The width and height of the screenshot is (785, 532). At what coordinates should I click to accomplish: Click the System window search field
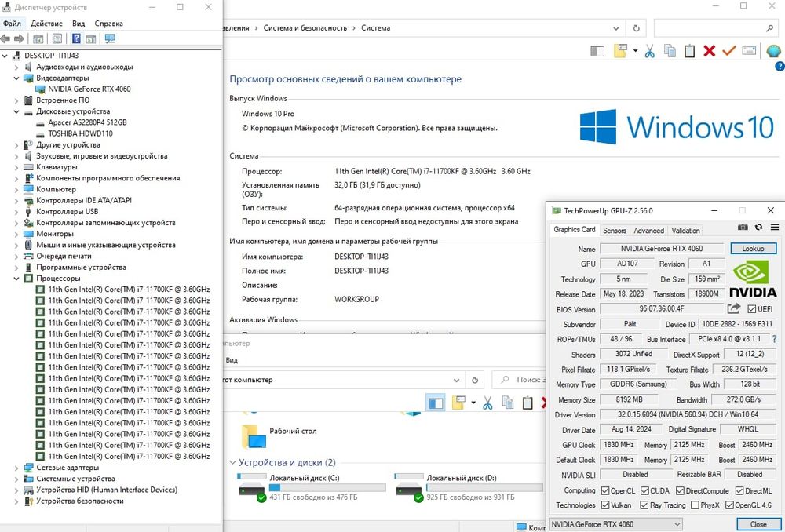717,28
